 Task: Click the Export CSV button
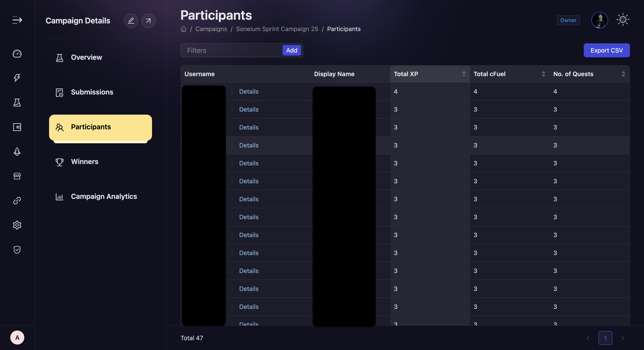607,50
